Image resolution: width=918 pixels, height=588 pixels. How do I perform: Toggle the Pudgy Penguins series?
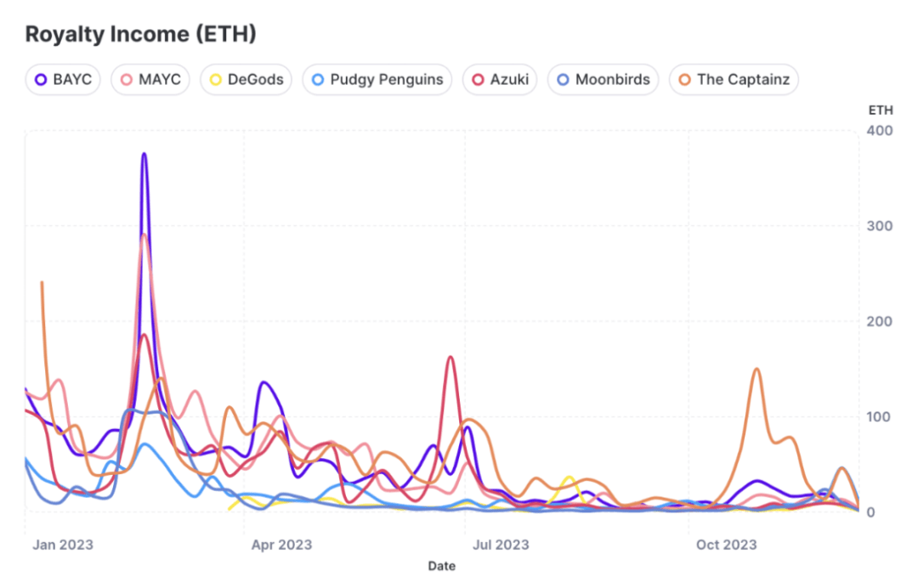377,80
